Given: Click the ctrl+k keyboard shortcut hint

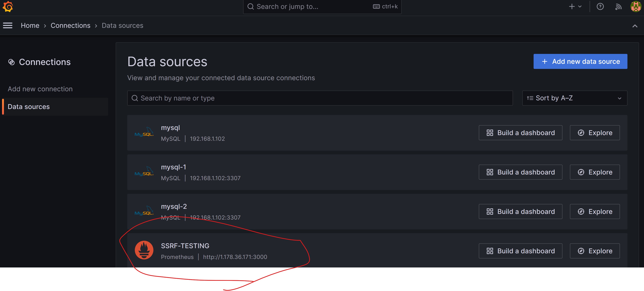Looking at the screenshot, I should pos(385,6).
